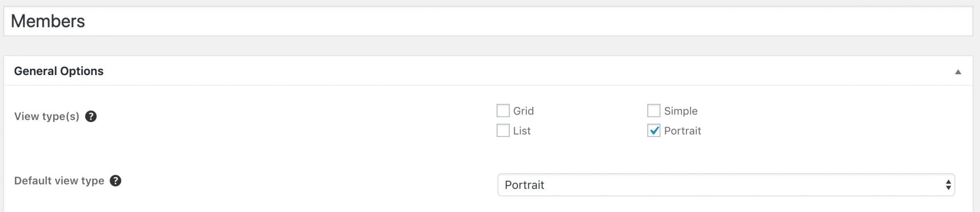The height and width of the screenshot is (212, 980).
Task: Open the help tooltip for Default view type
Action: click(x=116, y=181)
